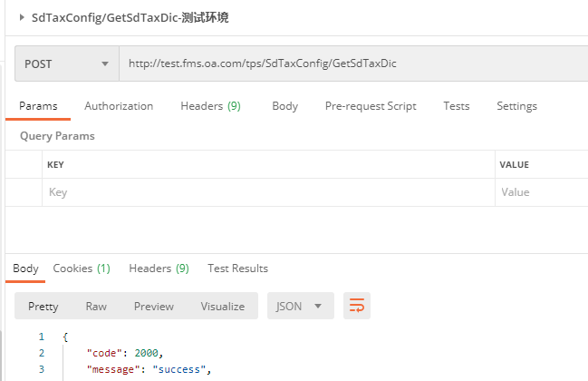Open the response Cookies (1) tab
Screen dimensions: 588x381
[82, 269]
